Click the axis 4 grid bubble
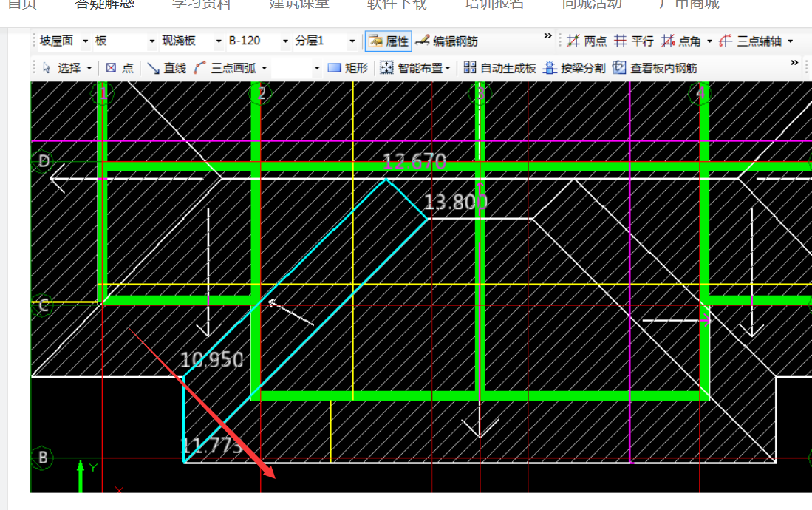The image size is (812, 510). pyautogui.click(x=700, y=93)
